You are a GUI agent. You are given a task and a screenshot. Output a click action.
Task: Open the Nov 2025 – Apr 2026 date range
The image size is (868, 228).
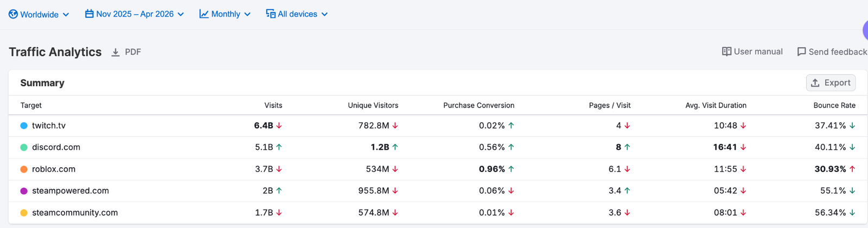click(x=135, y=14)
